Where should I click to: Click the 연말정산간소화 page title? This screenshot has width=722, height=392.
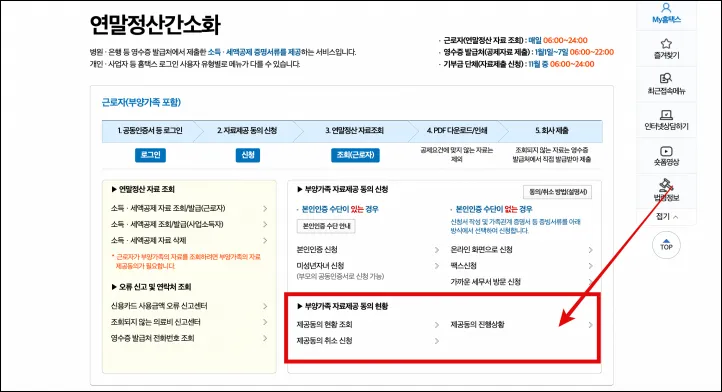click(155, 25)
